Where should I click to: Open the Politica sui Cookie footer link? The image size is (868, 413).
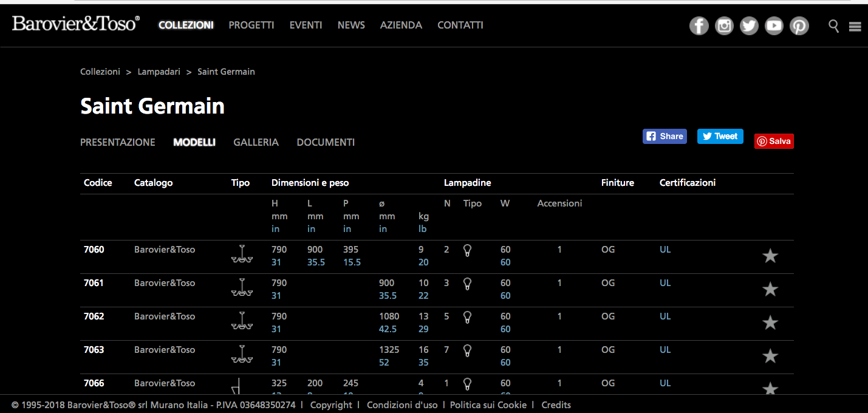tap(488, 404)
